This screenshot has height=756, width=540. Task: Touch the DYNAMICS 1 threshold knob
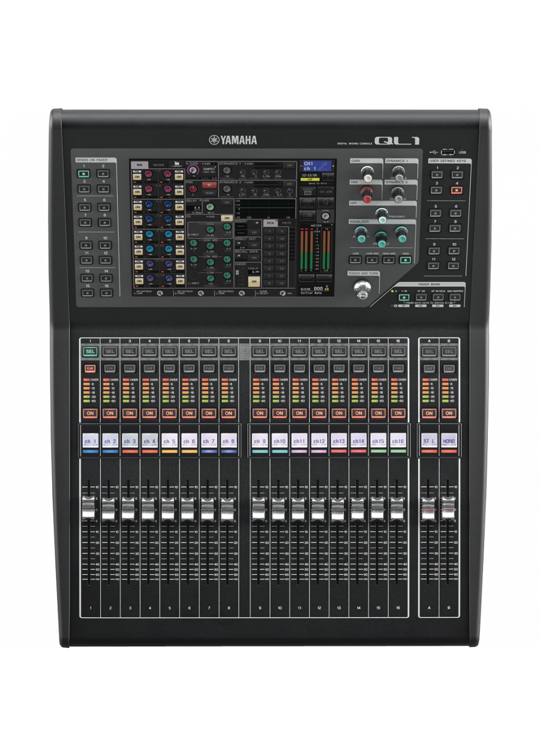[398, 174]
